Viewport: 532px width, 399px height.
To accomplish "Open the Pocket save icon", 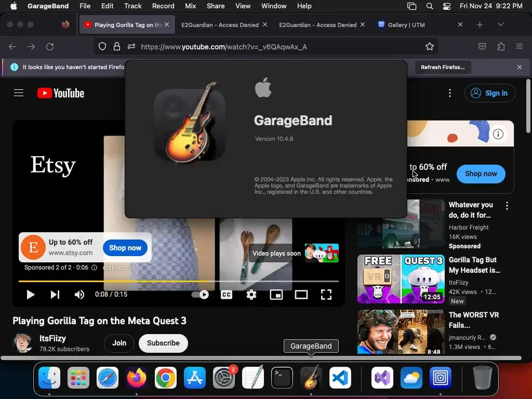I will click(x=482, y=46).
